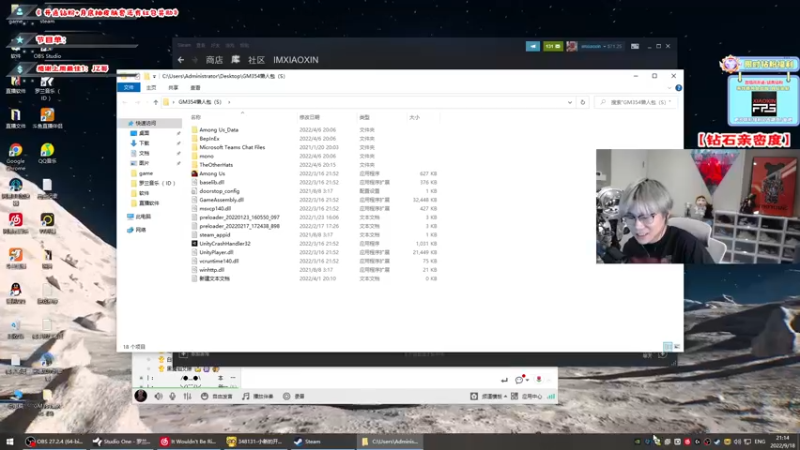The image size is (800, 450).
Task: Select the baselib.dll file
Action: [211, 182]
